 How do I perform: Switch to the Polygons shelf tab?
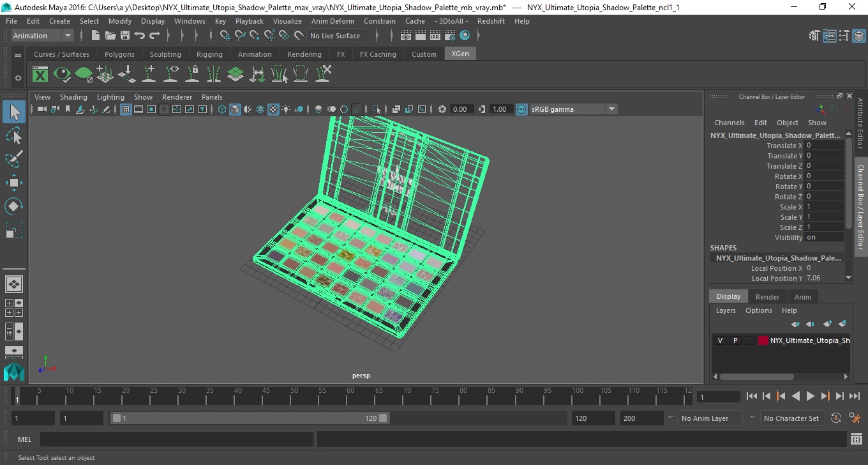[x=119, y=54]
